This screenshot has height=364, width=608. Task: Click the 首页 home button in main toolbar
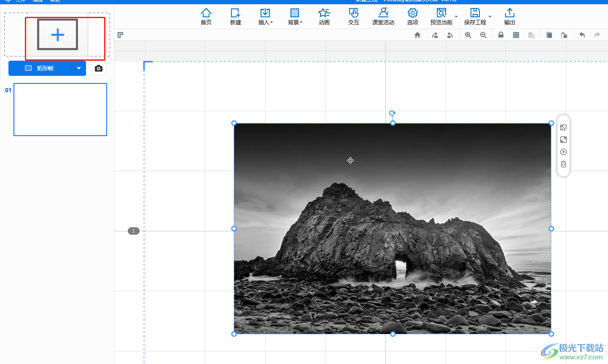206,17
